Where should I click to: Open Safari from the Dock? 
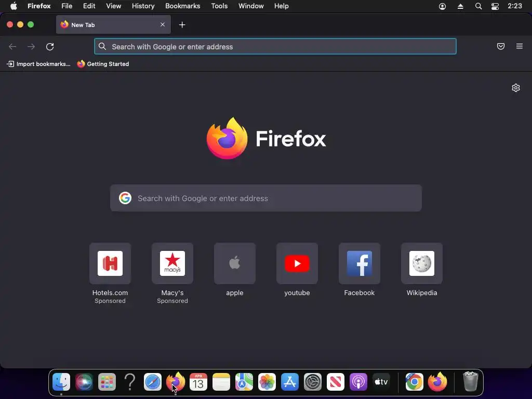pyautogui.click(x=153, y=382)
